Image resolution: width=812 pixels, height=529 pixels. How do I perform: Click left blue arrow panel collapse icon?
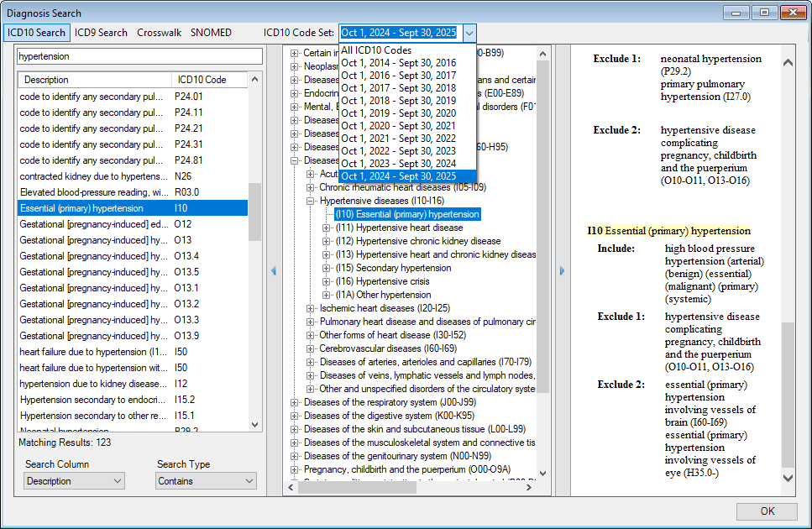pyautogui.click(x=273, y=270)
